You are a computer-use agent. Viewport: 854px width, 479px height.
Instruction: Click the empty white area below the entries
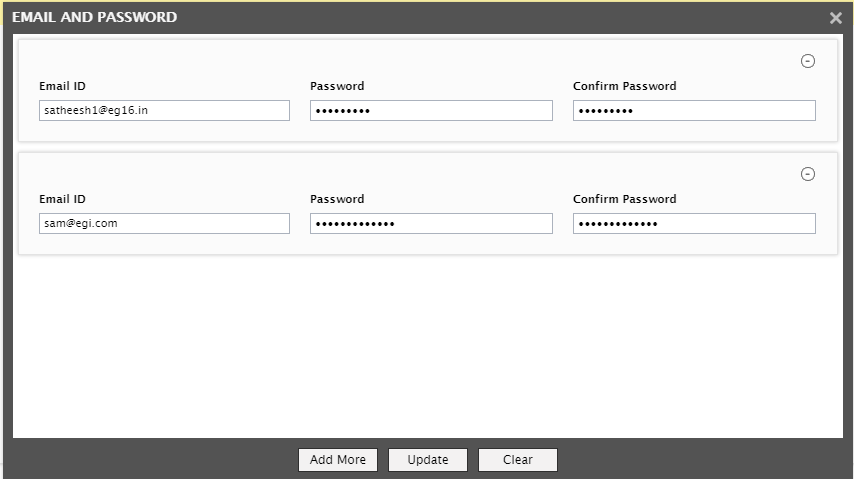[x=428, y=346]
